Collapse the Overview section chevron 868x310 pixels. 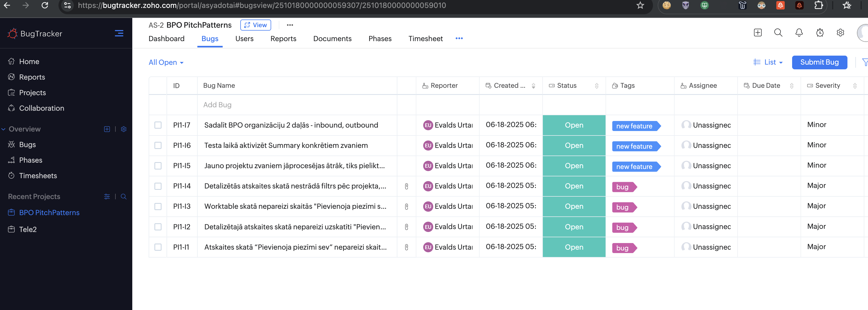[x=3, y=129]
